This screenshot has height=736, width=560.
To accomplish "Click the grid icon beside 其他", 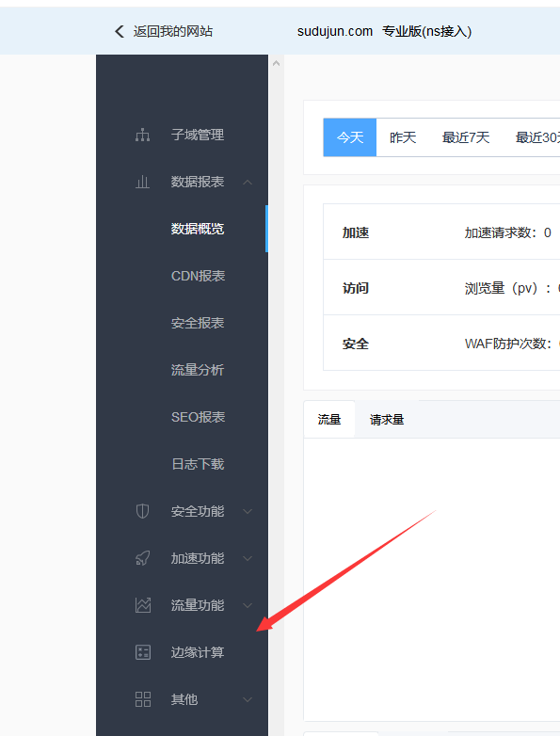I will click(x=143, y=699).
